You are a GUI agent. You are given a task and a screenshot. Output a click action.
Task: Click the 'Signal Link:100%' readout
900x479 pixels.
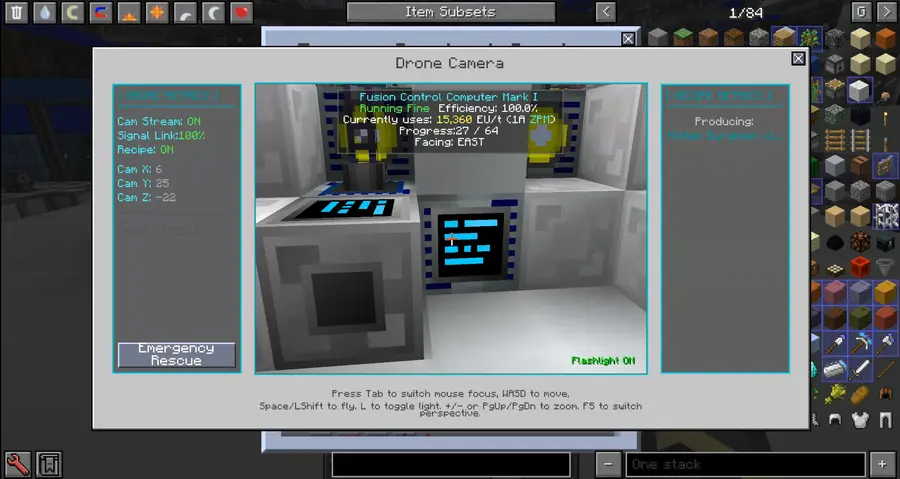coord(161,136)
